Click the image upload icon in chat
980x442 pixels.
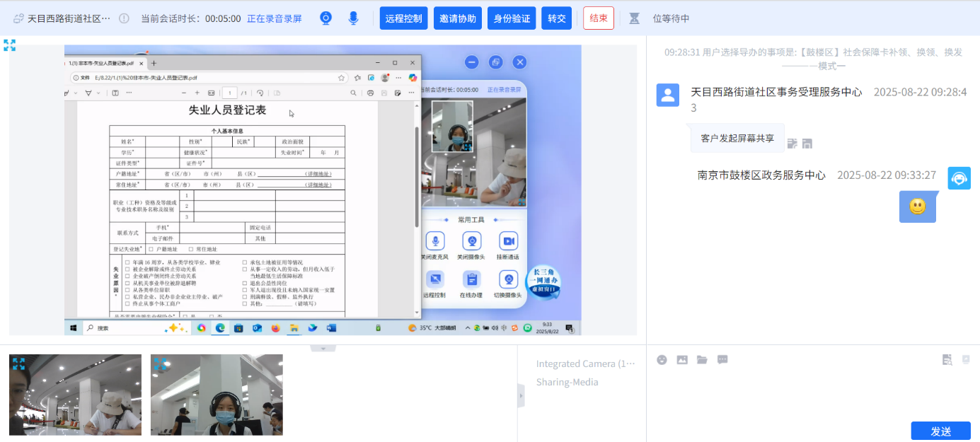(x=682, y=359)
